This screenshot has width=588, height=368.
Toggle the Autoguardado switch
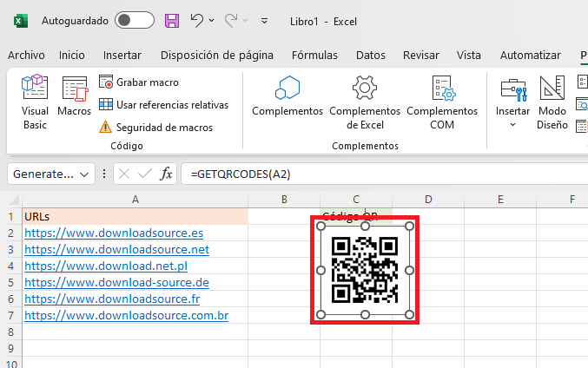[135, 20]
